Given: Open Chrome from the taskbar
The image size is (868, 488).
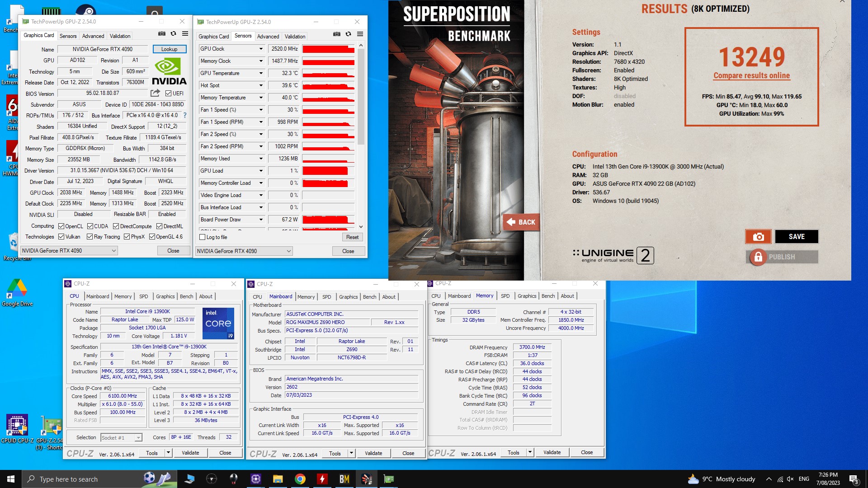Looking at the screenshot, I should pos(300,479).
